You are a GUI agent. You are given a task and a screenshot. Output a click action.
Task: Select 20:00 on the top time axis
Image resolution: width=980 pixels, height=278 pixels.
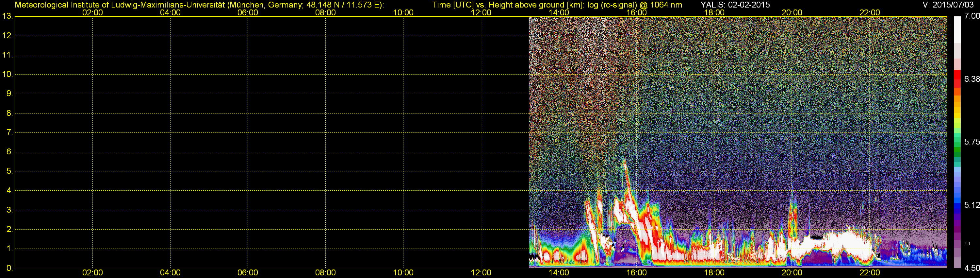click(x=792, y=12)
